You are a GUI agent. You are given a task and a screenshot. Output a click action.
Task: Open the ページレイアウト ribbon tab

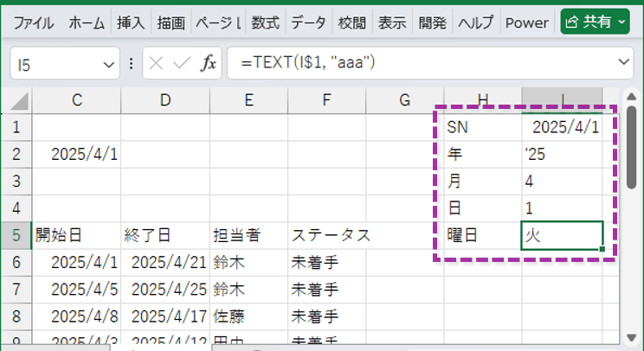pos(218,22)
